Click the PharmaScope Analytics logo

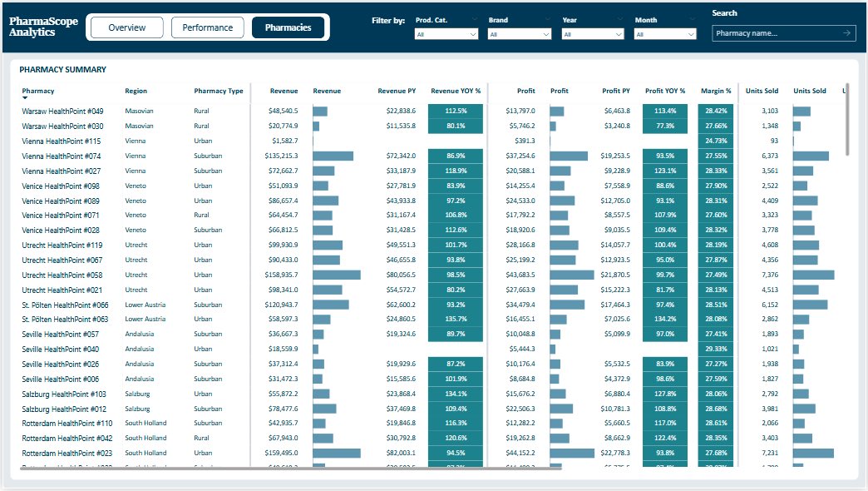click(43, 27)
